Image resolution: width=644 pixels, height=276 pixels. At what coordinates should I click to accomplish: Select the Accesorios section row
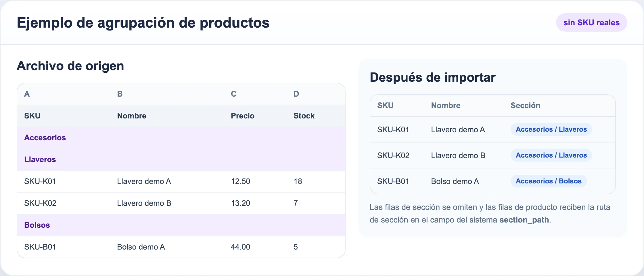(181, 138)
